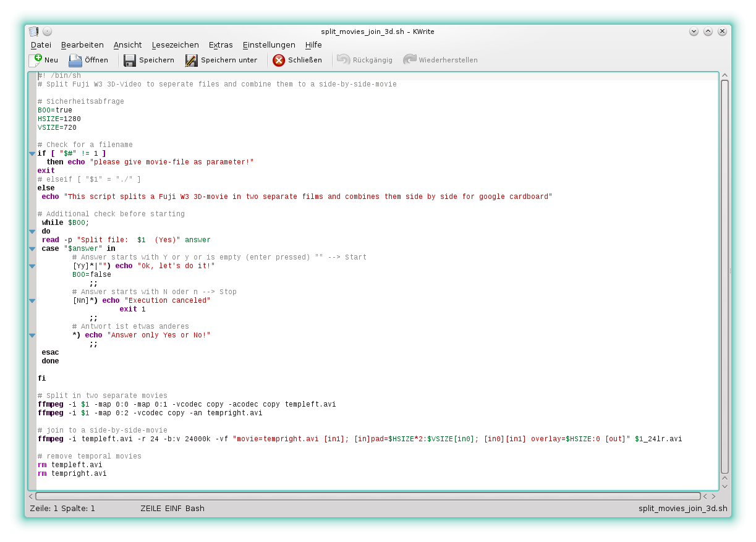Click the horizontal scrollbar handle
The image size is (756, 542).
[x=368, y=496]
